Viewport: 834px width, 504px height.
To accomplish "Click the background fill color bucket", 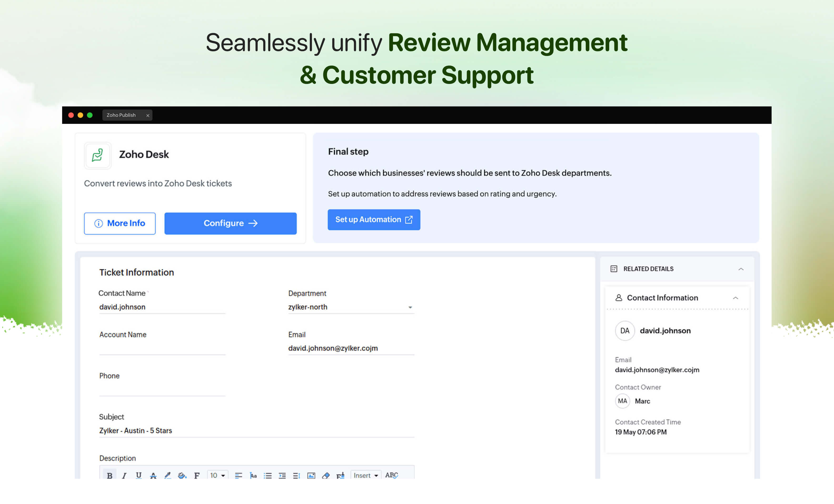I will [x=182, y=475].
